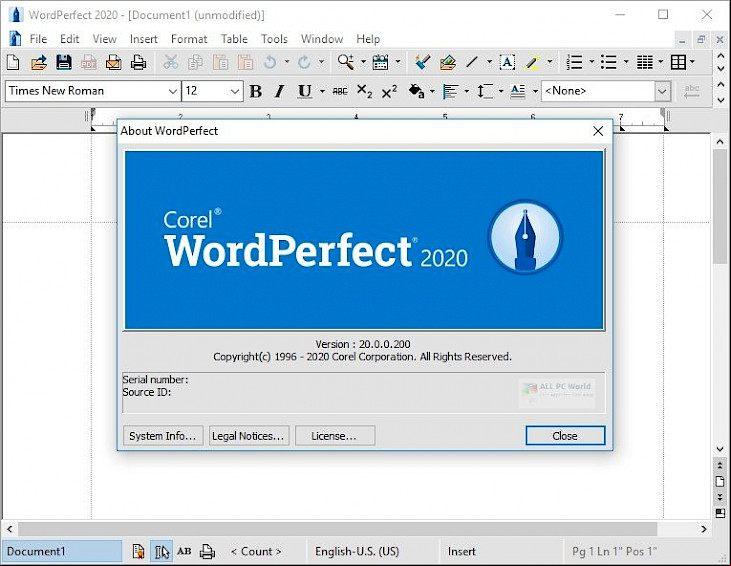The image size is (731, 566).
Task: Open the Table menu
Action: [234, 39]
